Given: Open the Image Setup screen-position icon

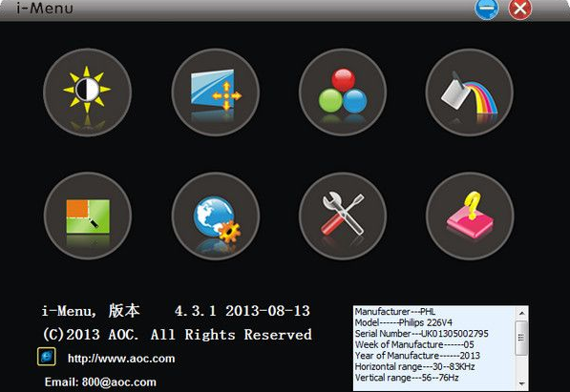Looking at the screenshot, I should (215, 93).
